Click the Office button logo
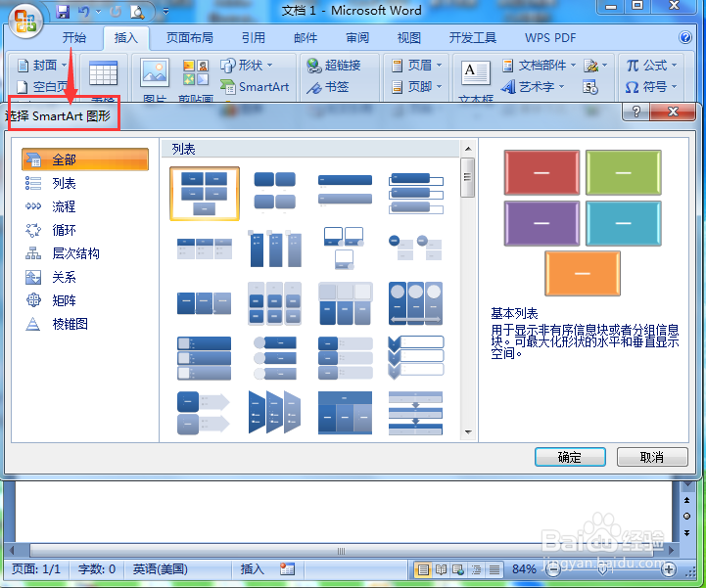 (25, 22)
